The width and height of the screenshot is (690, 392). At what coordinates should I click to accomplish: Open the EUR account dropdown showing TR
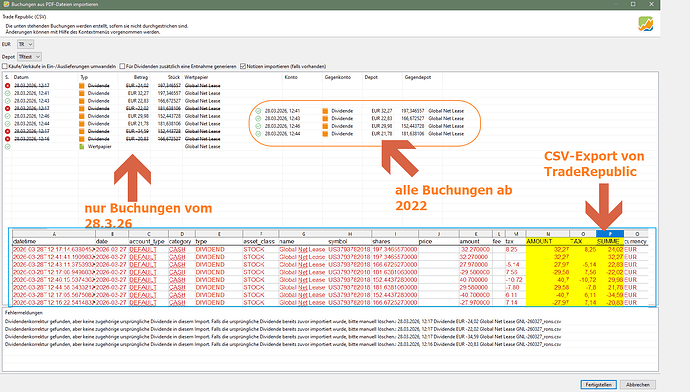(x=25, y=44)
